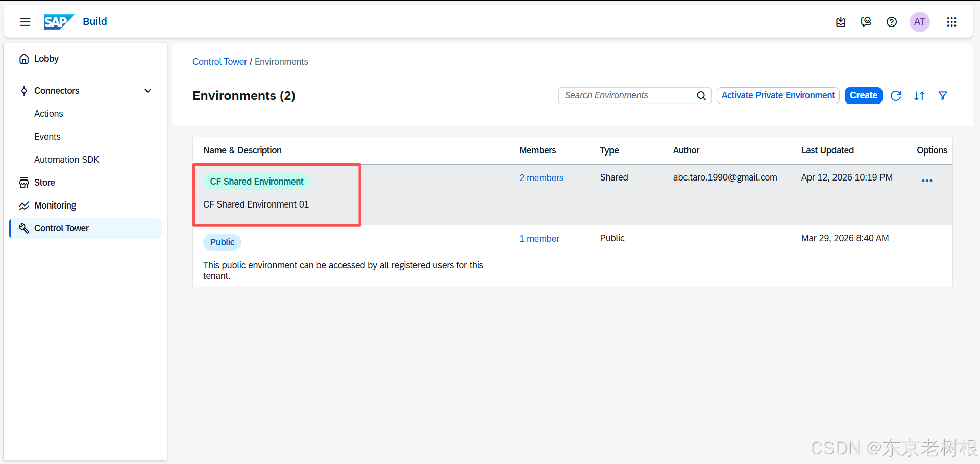Click the Create button
The height and width of the screenshot is (464, 980).
[x=864, y=96]
